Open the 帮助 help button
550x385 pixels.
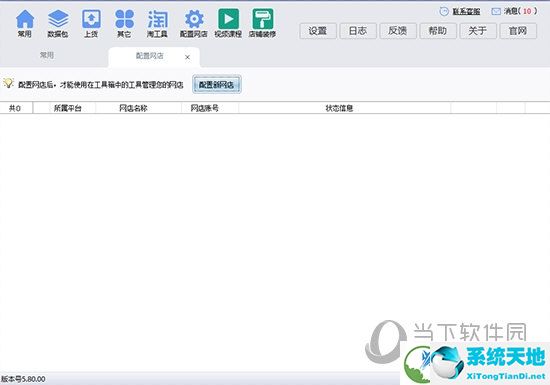438,31
